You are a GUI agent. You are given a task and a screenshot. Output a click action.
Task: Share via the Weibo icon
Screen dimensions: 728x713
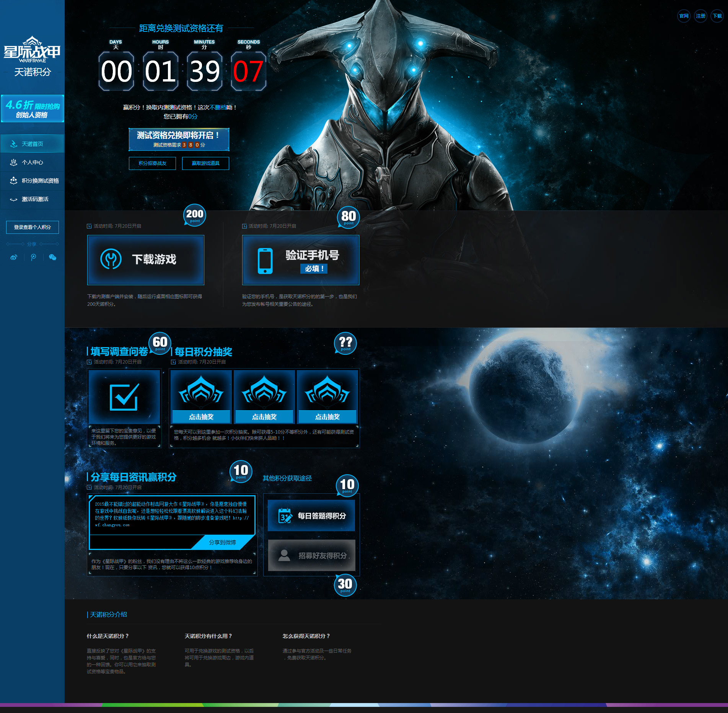click(x=14, y=258)
